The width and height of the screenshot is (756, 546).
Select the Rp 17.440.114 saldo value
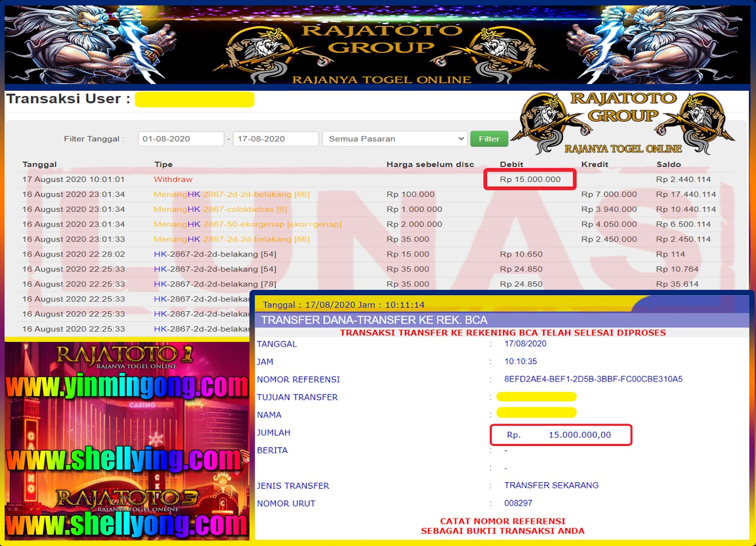pyautogui.click(x=686, y=195)
